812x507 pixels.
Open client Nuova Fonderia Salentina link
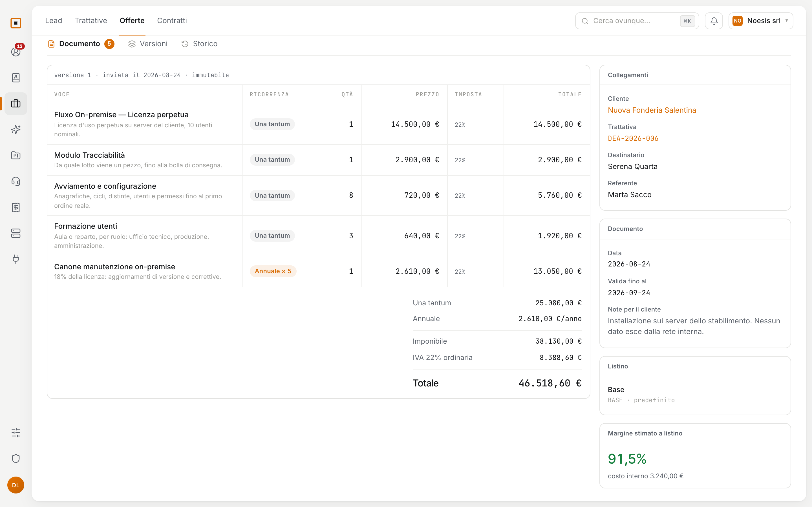pos(652,110)
